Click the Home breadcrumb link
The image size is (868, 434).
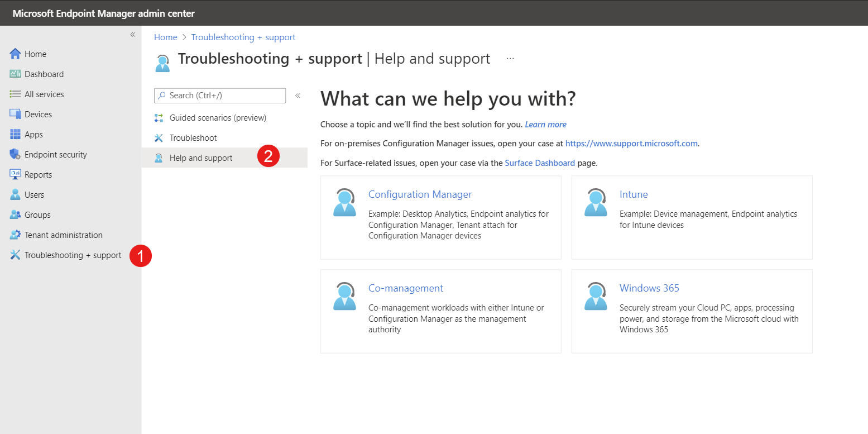[x=165, y=37]
